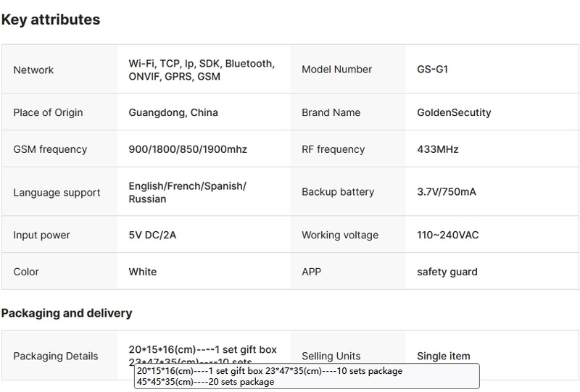The width and height of the screenshot is (580, 392).
Task: Click the Single item selling units value
Action: click(x=443, y=356)
